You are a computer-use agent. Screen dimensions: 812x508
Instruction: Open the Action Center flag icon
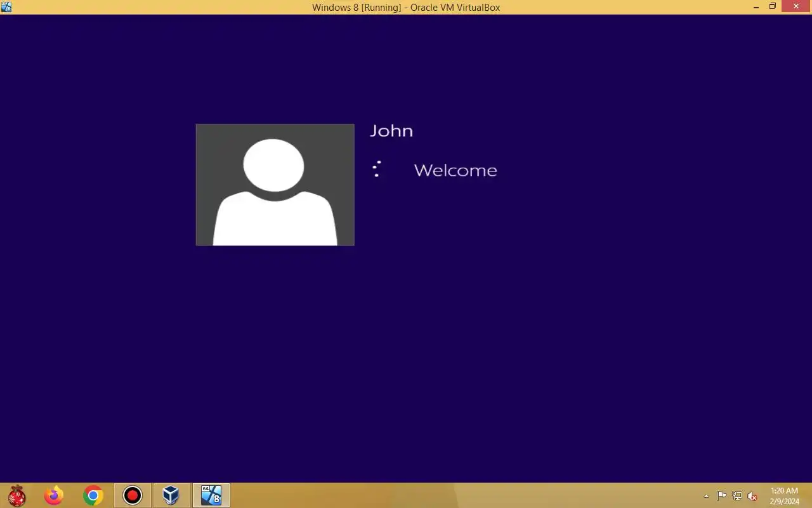click(x=722, y=496)
